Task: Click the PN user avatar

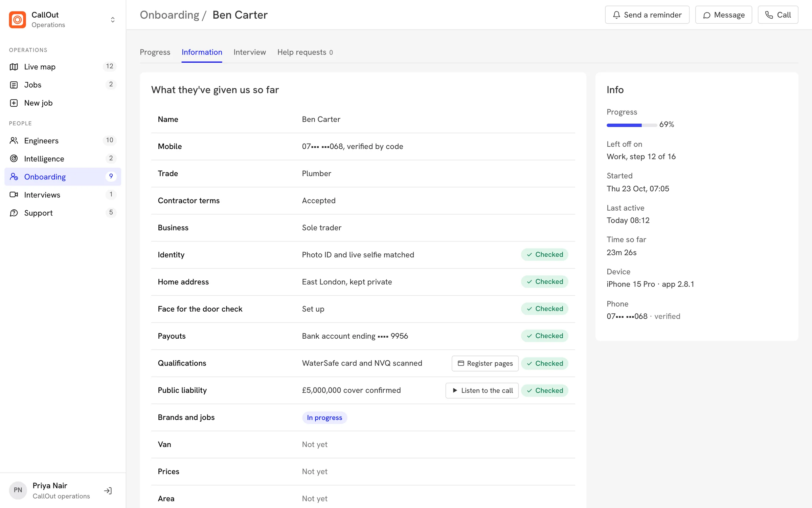Action: [18, 490]
